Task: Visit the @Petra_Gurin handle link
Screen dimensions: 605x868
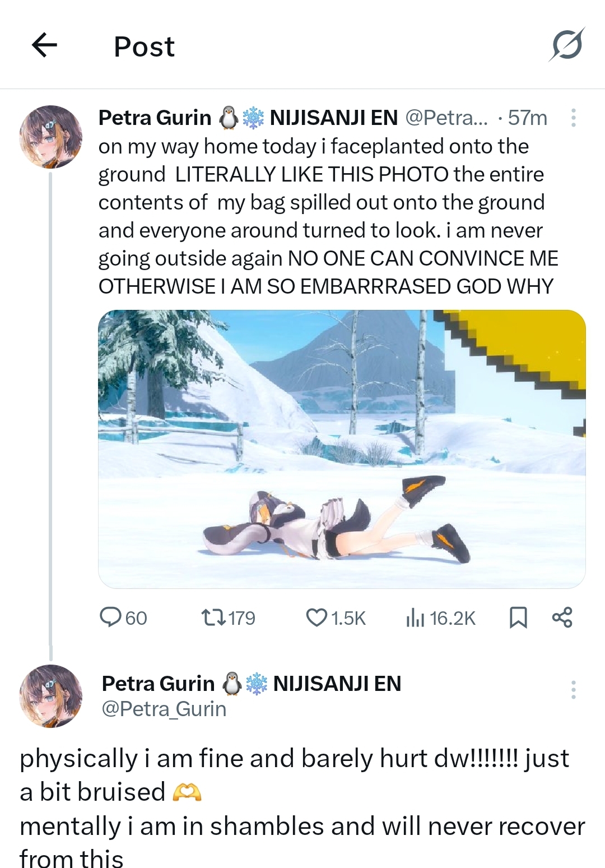Action: click(164, 709)
